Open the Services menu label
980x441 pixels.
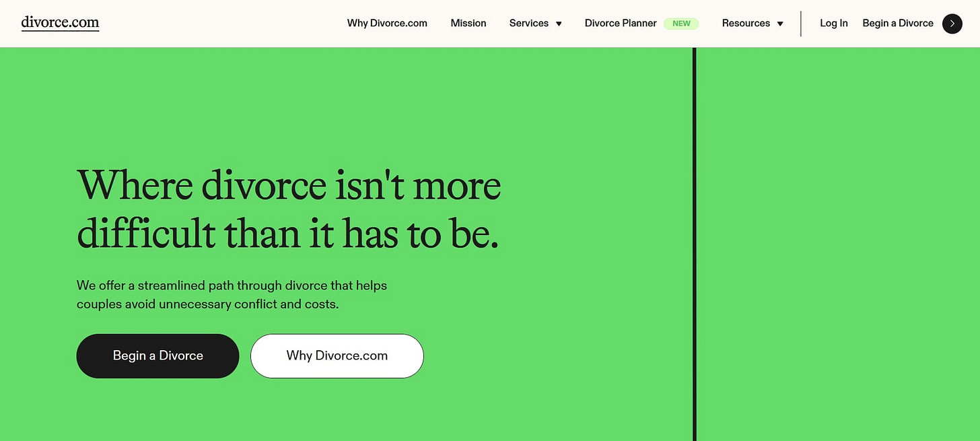[x=529, y=23]
